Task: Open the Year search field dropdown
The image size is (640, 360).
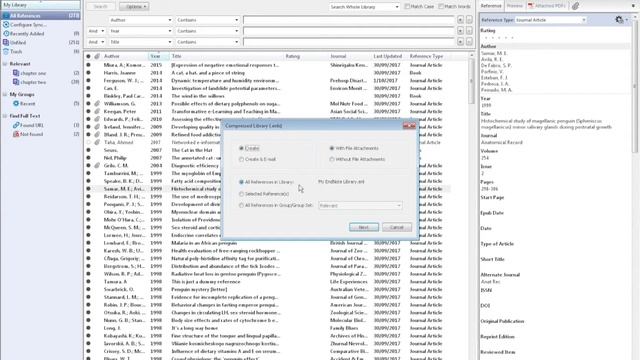Action: pos(140,31)
